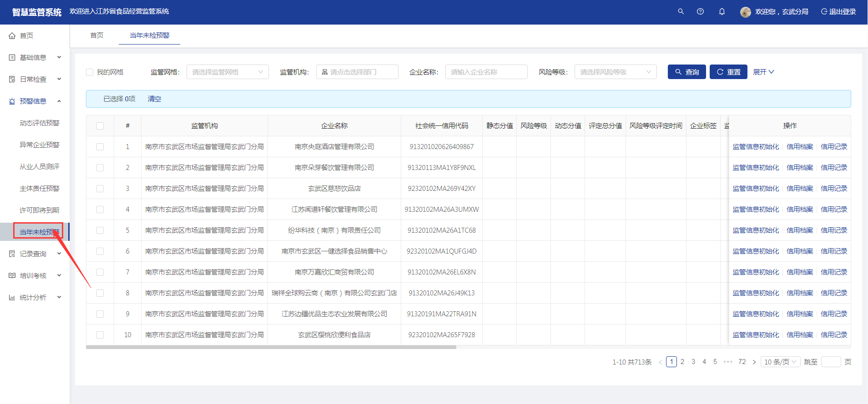Image resolution: width=868 pixels, height=404 pixels.
Task: Click the 培训考核 book icon in sidebar
Action: pos(12,276)
